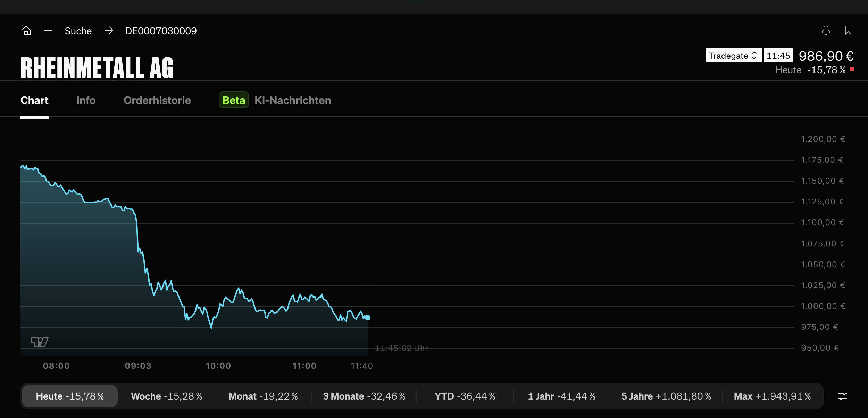Click the TradingView logo on the chart
The height and width of the screenshot is (418, 868).
(40, 342)
